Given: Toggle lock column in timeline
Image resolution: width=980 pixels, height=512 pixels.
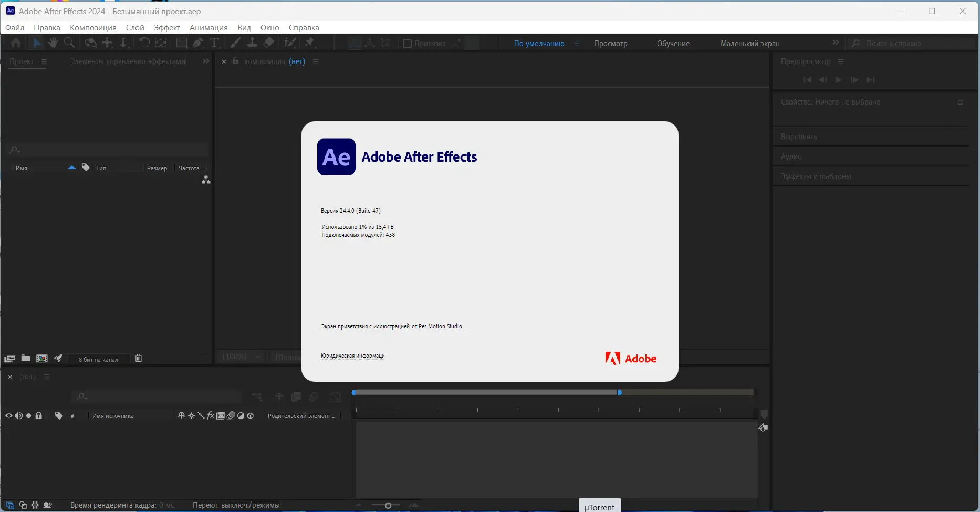Looking at the screenshot, I should click(x=38, y=416).
